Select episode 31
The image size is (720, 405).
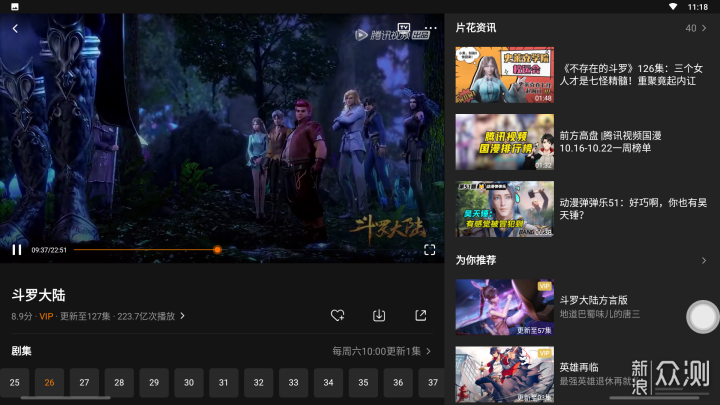point(224,382)
